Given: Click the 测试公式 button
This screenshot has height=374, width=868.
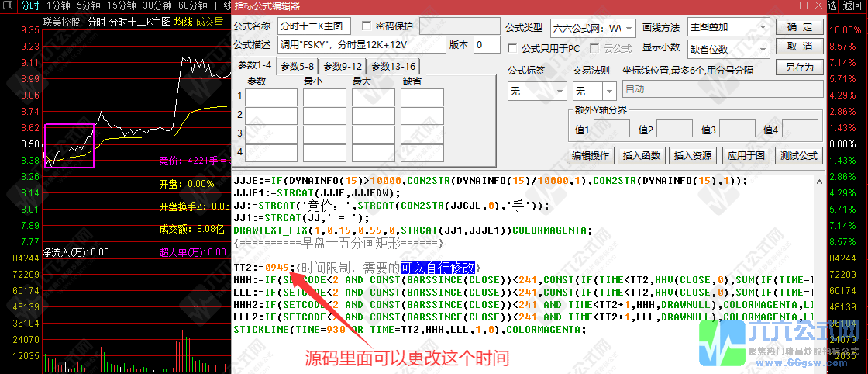Looking at the screenshot, I should 799,155.
